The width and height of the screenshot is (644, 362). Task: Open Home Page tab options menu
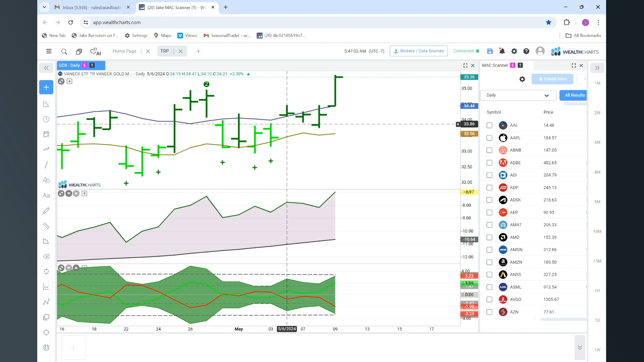pos(141,51)
